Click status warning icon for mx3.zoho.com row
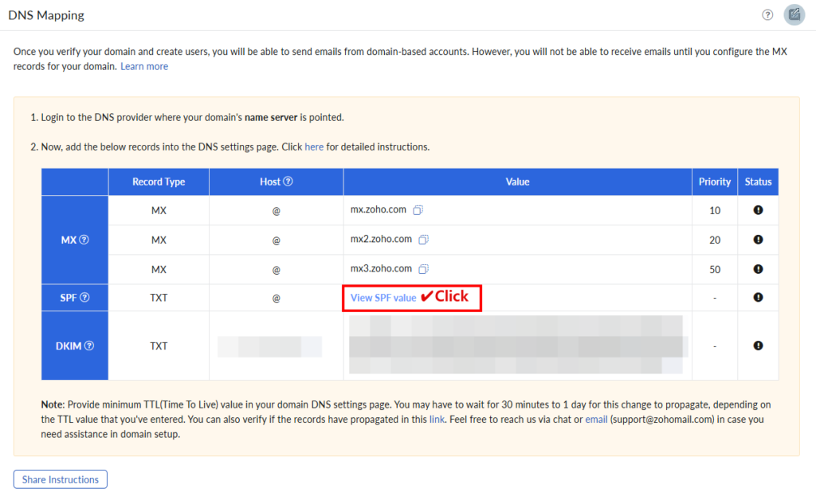 pyautogui.click(x=758, y=269)
